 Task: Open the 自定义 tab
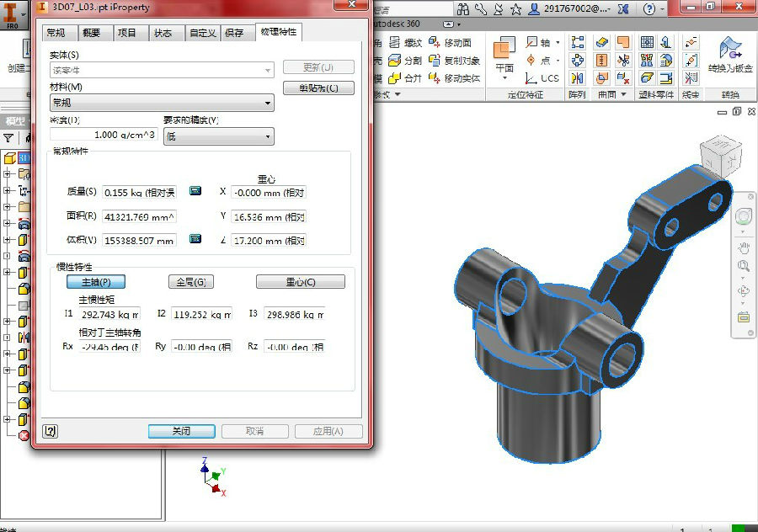click(202, 33)
